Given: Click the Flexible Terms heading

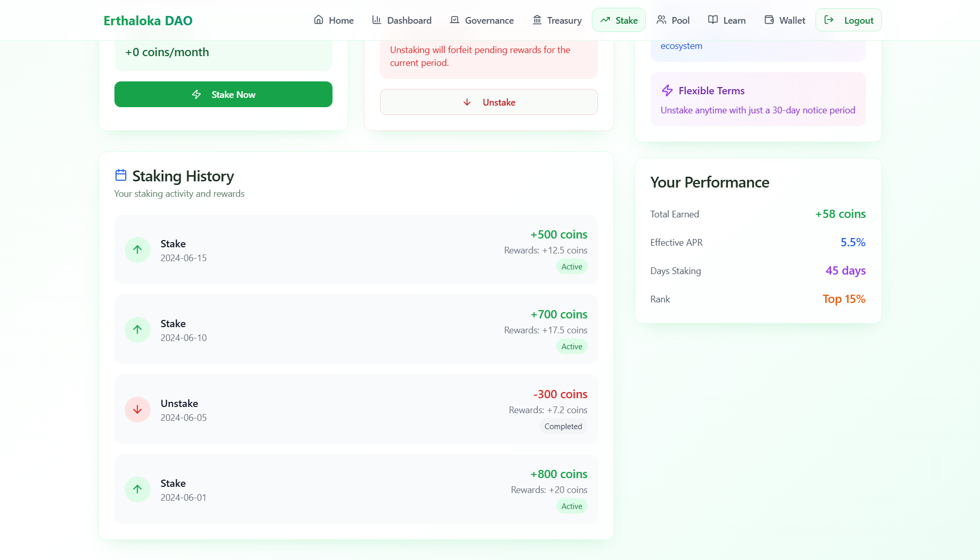Looking at the screenshot, I should (x=711, y=91).
